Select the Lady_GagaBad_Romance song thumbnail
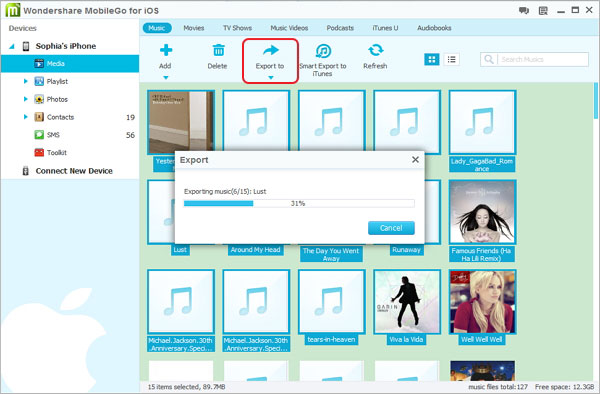This screenshot has height=394, width=600. [x=482, y=122]
